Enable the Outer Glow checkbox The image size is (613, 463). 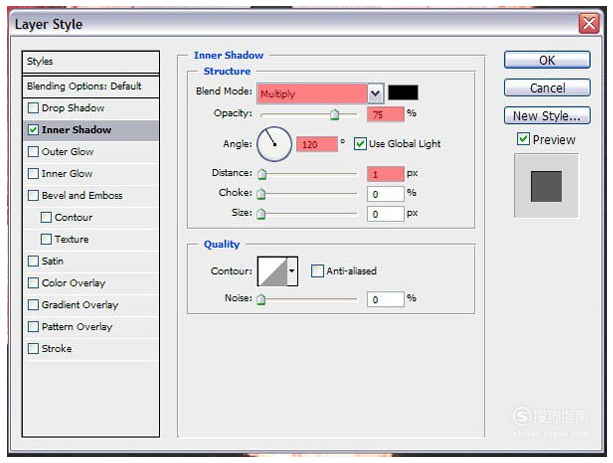pos(33,151)
